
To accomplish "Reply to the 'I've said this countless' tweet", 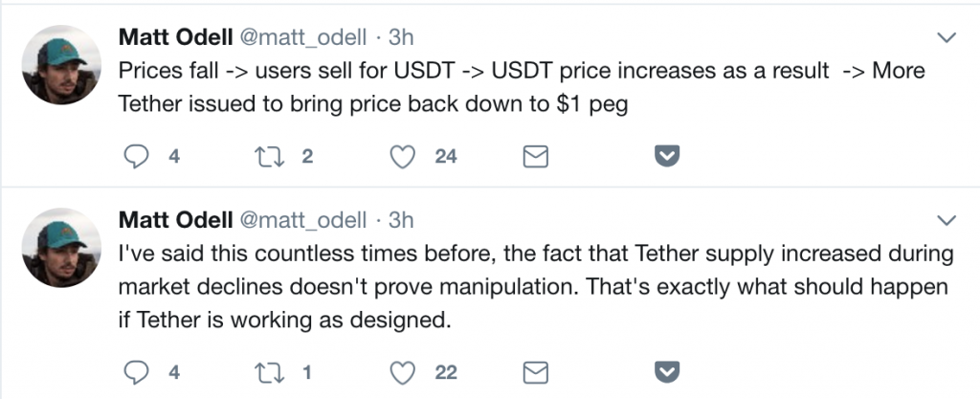I will tap(136, 373).
